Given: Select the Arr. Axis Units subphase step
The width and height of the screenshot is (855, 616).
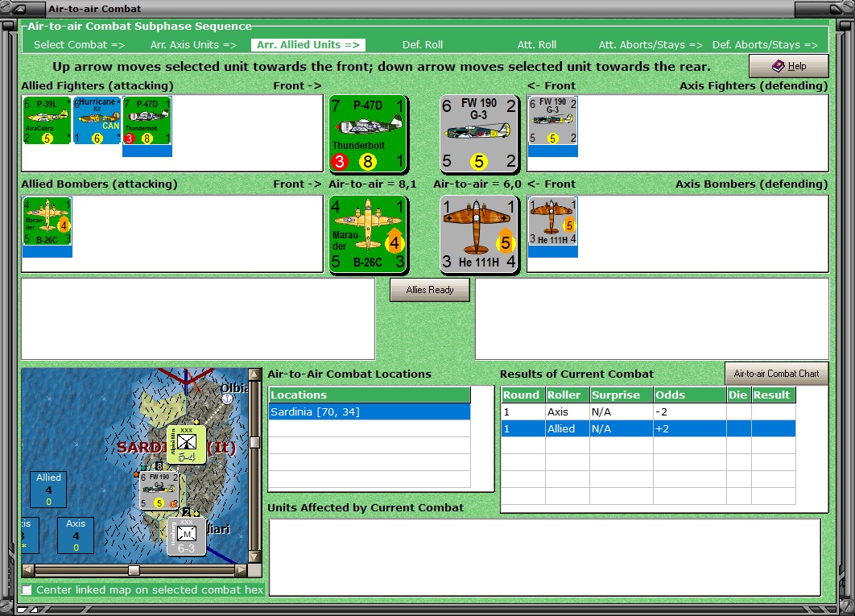Looking at the screenshot, I should coord(193,45).
